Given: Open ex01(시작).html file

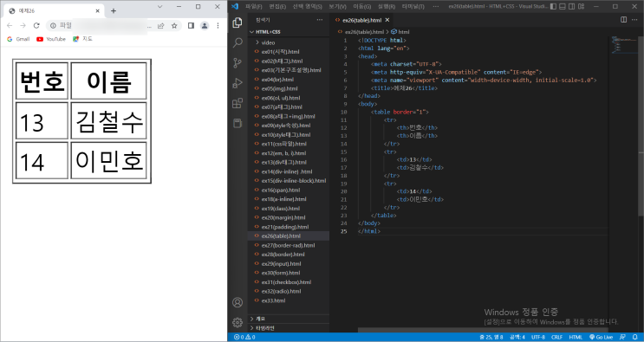Looking at the screenshot, I should coord(289,52).
